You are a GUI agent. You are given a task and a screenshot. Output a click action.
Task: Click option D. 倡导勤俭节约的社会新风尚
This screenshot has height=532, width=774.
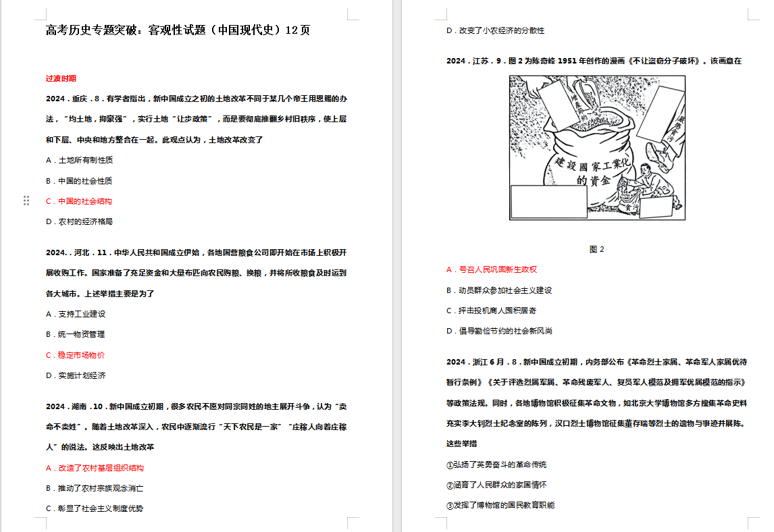[499, 331]
